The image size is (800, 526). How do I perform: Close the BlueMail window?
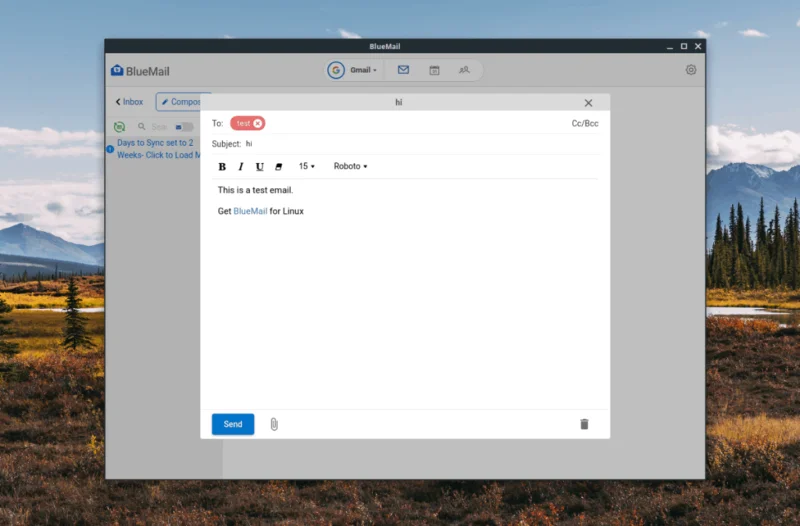tap(698, 46)
